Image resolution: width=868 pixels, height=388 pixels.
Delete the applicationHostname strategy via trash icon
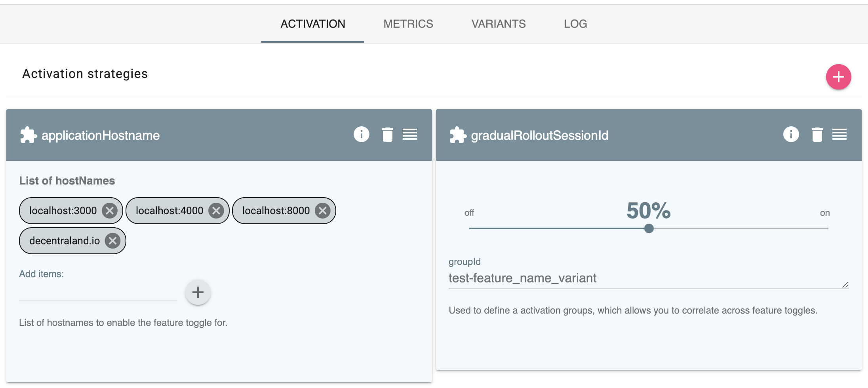click(x=387, y=134)
